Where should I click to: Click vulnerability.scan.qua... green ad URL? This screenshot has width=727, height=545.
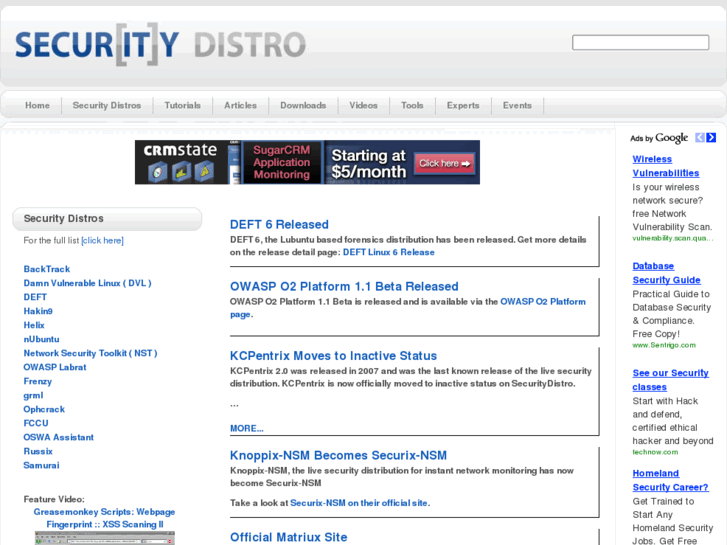(672, 238)
